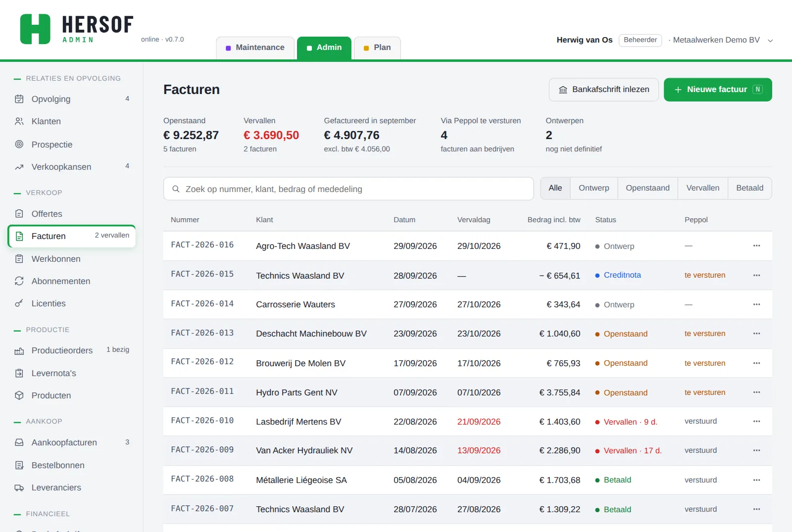Image resolution: width=792 pixels, height=532 pixels.
Task: Select the Prospectie target icon
Action: tap(19, 145)
